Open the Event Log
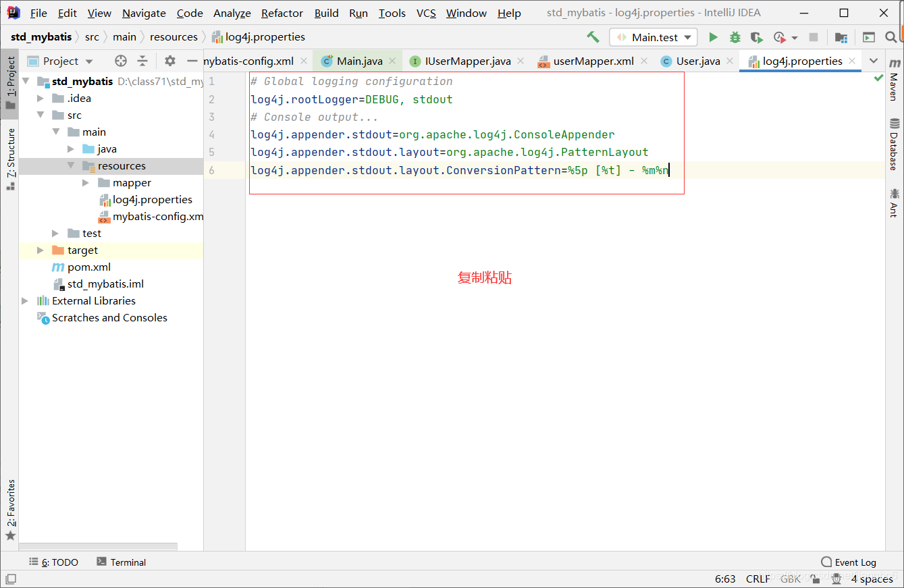Viewport: 904px width, 588px height. pos(849,562)
